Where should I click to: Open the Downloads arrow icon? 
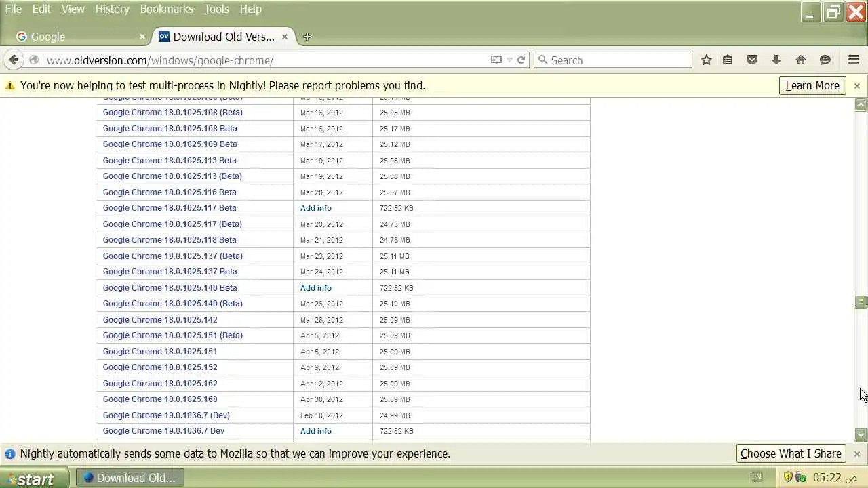[x=776, y=60]
